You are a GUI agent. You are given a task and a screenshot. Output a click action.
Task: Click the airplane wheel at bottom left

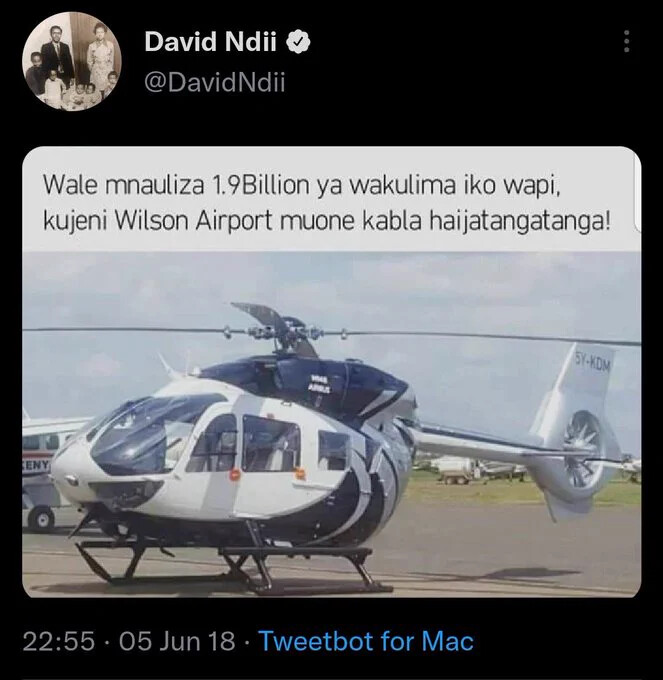[x=42, y=519]
